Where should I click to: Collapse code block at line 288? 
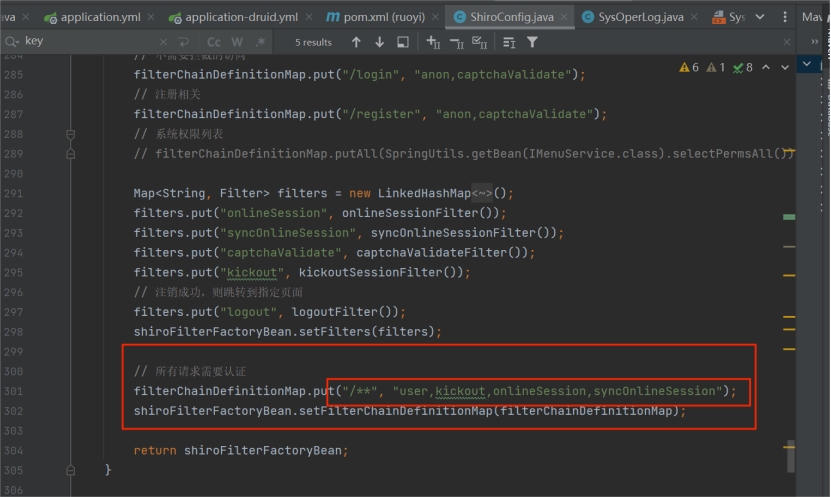71,134
